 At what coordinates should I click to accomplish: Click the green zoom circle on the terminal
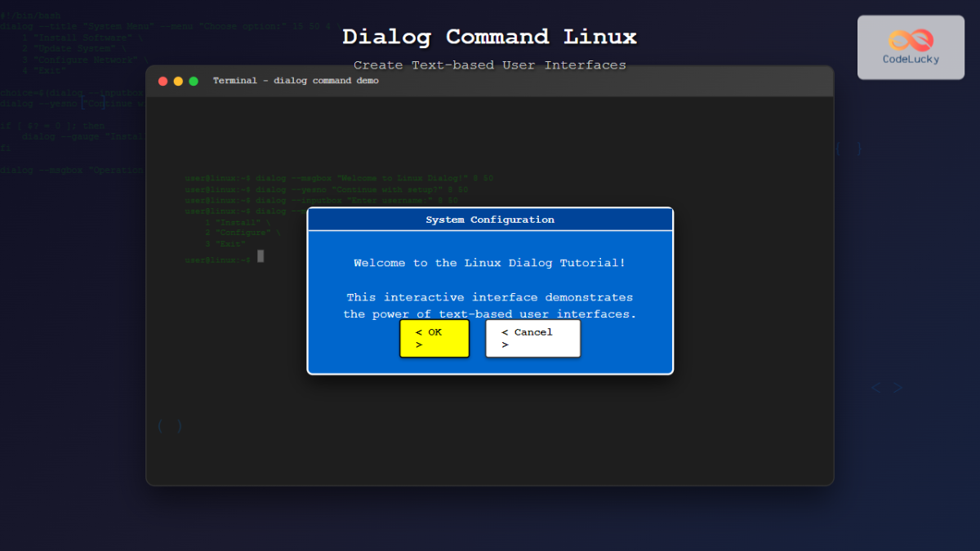(x=193, y=81)
